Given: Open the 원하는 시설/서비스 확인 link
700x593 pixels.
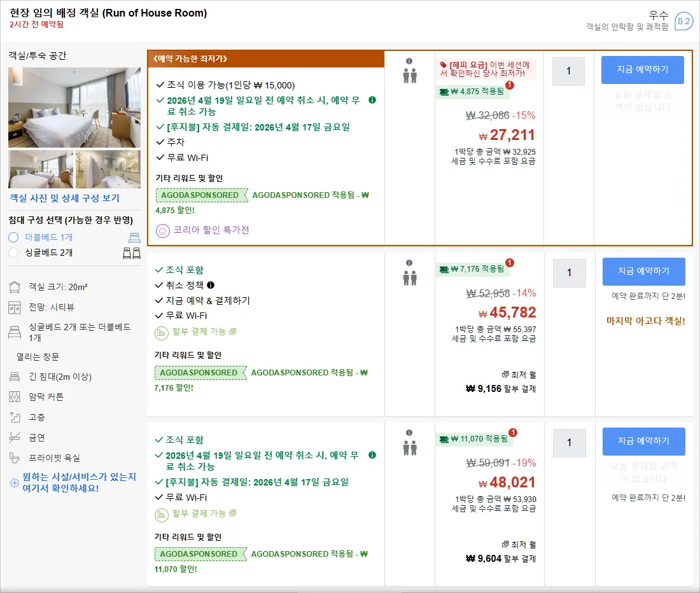Looking at the screenshot, I should point(79,482).
